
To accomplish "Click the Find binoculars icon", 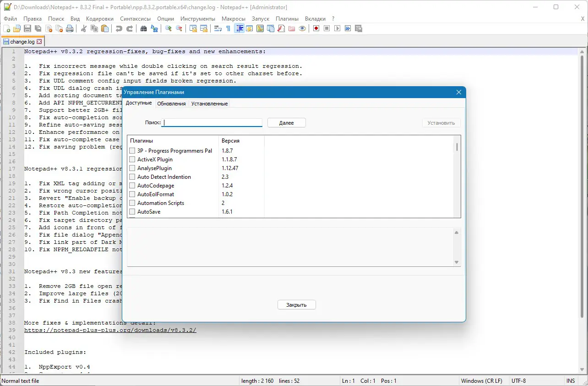I will (143, 28).
